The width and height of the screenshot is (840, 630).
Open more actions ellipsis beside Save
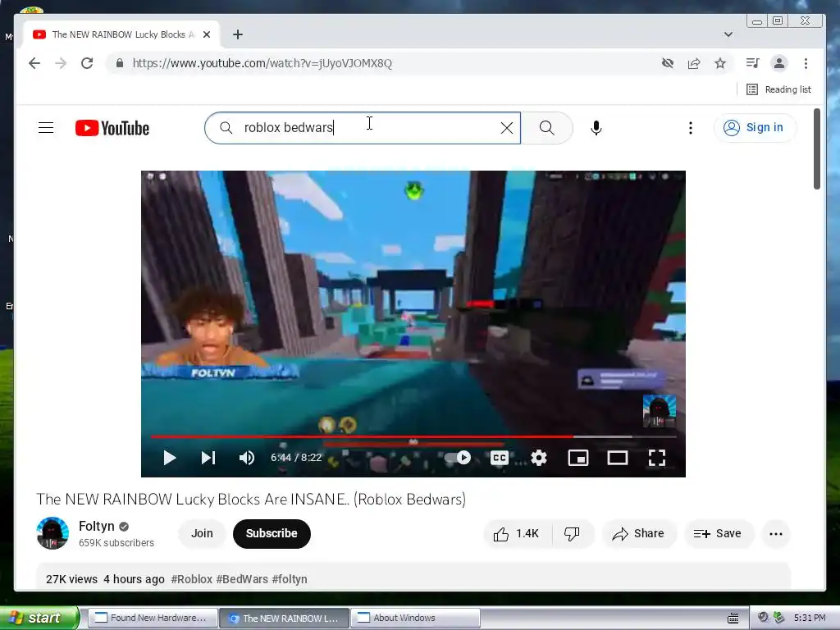776,533
